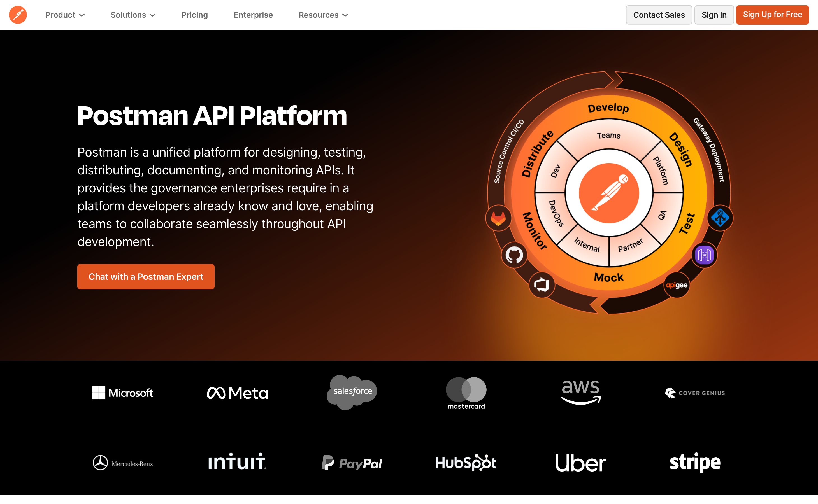Click the Partner segment of the wheel
This screenshot has width=818, height=504.
tap(631, 245)
